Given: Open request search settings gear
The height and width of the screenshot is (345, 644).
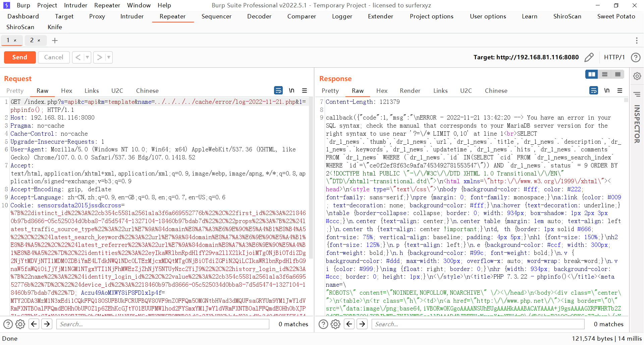Looking at the screenshot, I should click(20, 324).
